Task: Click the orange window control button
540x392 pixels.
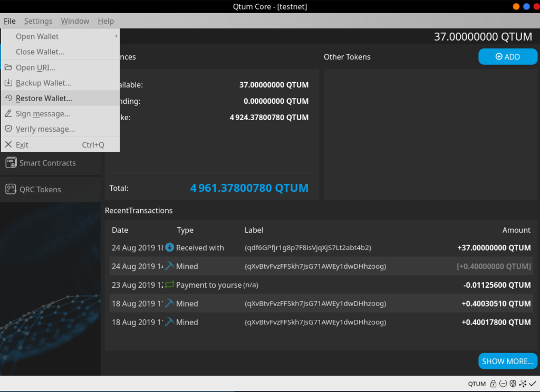Action: click(x=516, y=6)
